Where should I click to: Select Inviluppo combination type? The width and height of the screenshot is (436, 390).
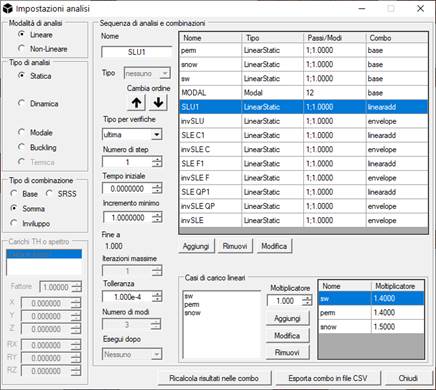coord(30,223)
